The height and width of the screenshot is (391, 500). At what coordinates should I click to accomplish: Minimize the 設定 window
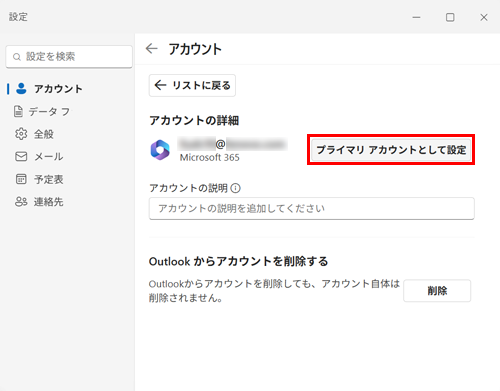tap(416, 17)
